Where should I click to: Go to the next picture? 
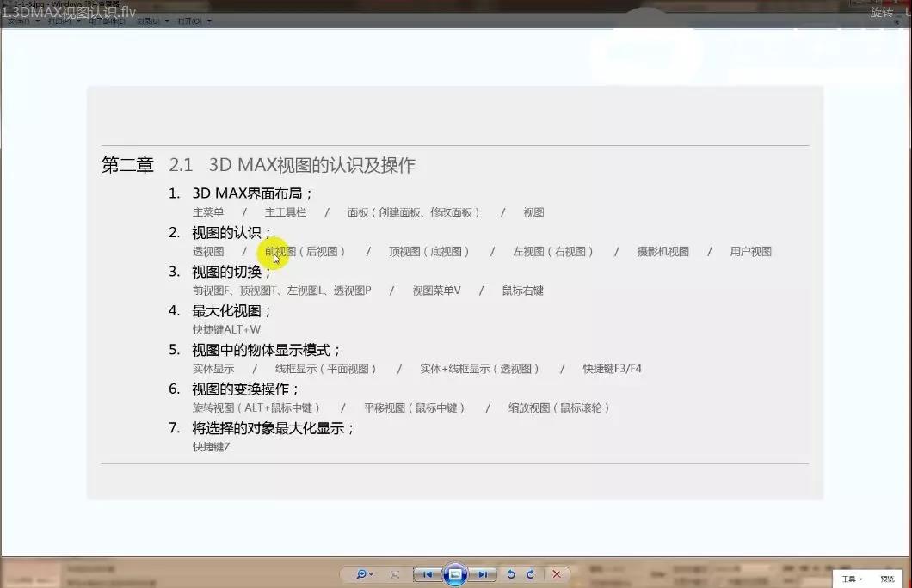point(482,574)
